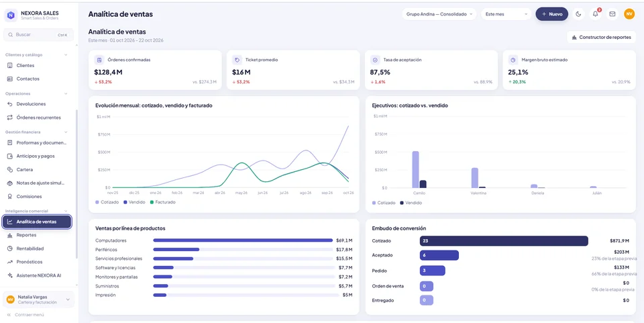Open the Reportes menu item
The height and width of the screenshot is (323, 644).
pyautogui.click(x=37, y=235)
